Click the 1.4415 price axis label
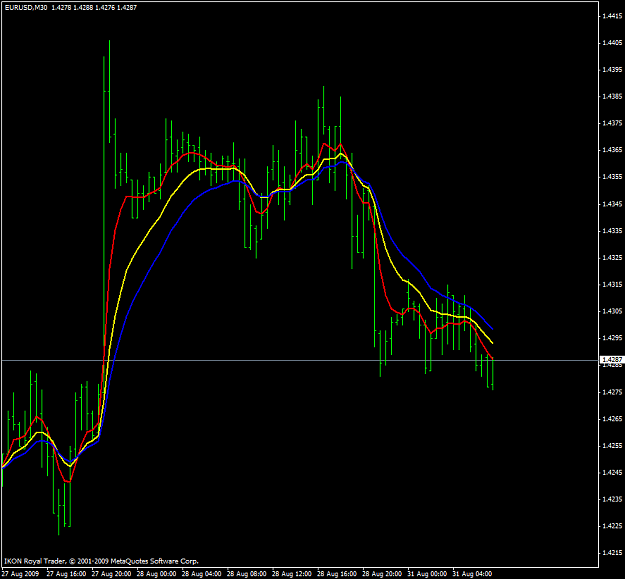Screen dimensions: 625x579 tap(612, 16)
